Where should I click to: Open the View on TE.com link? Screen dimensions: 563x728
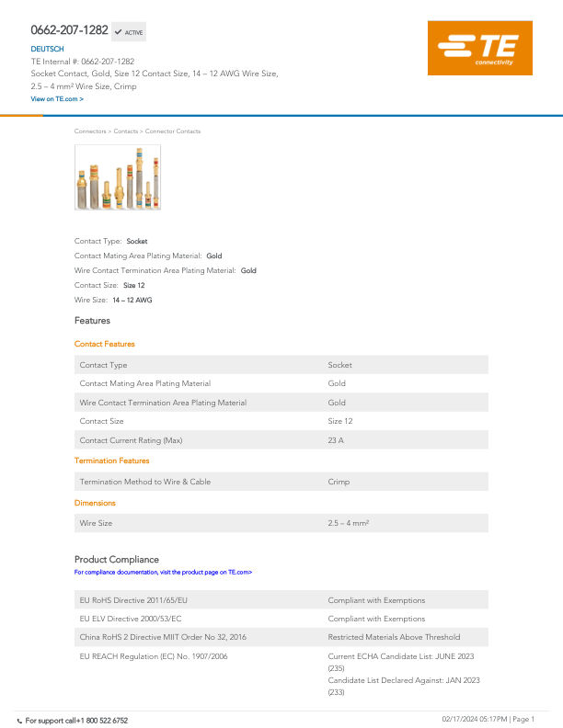click(57, 99)
